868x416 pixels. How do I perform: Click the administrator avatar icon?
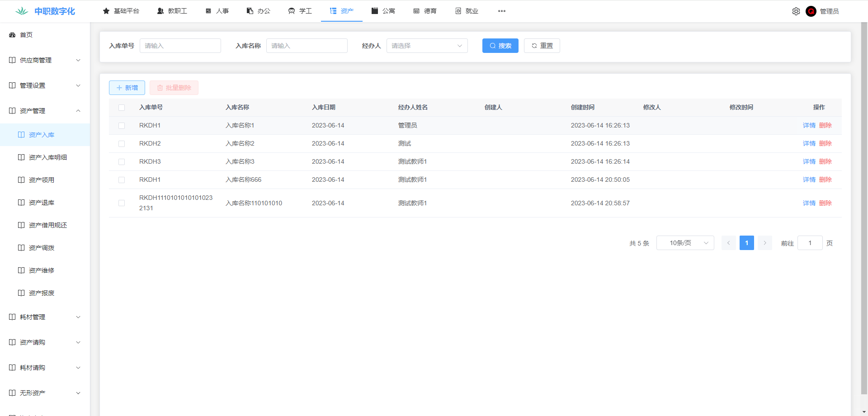(811, 11)
